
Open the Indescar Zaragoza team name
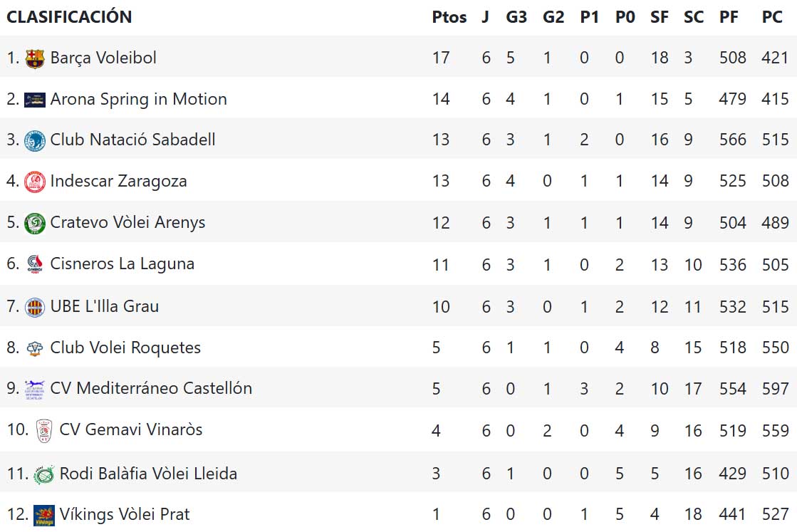118,182
